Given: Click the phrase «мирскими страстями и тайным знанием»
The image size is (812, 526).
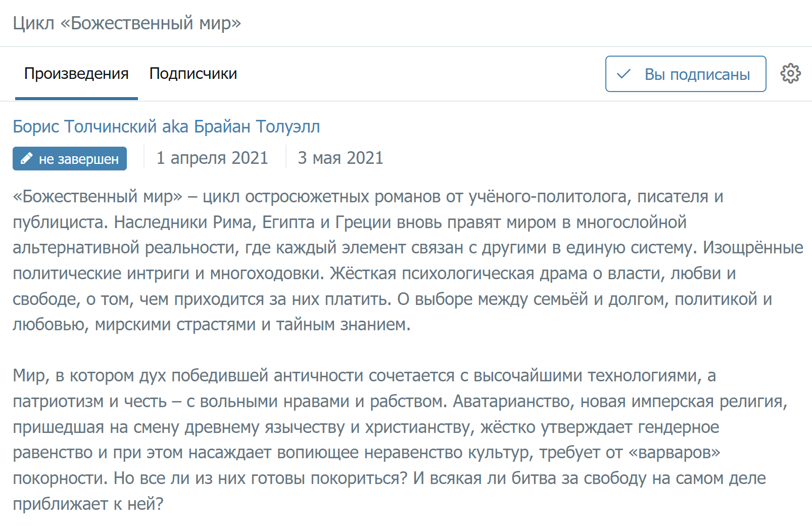Looking at the screenshot, I should click(253, 324).
